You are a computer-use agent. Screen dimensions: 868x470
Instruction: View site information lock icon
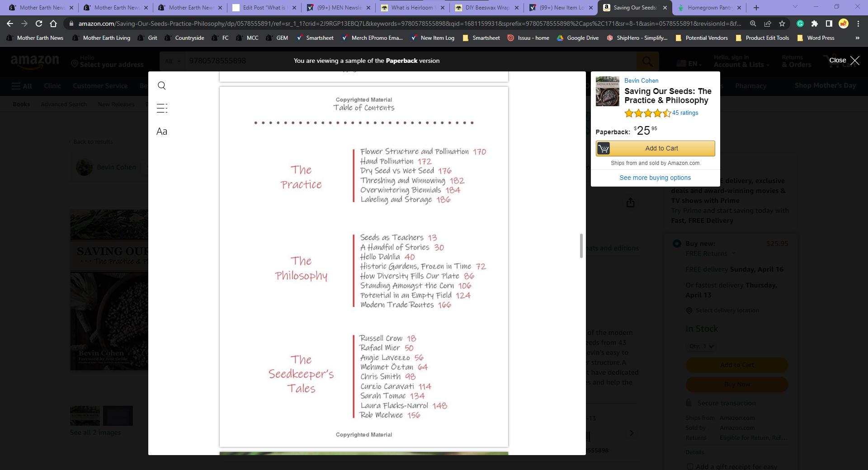tap(71, 23)
